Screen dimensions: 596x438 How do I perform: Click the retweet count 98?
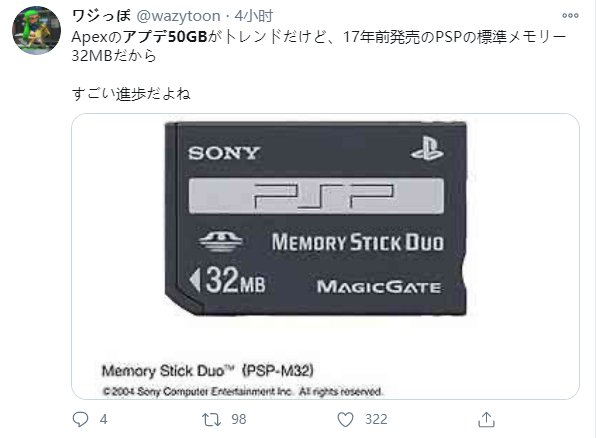click(239, 419)
